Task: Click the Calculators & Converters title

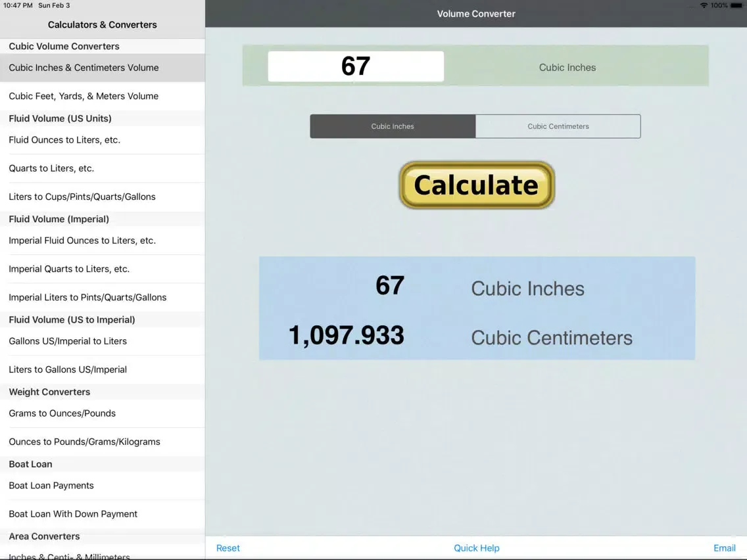Action: pyautogui.click(x=103, y=25)
